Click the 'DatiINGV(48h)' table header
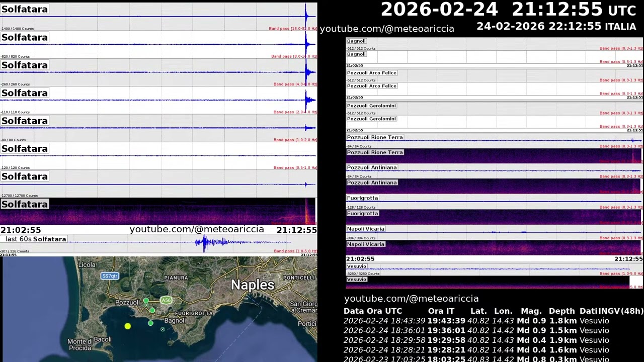The width and height of the screenshot is (644, 362). [x=611, y=311]
